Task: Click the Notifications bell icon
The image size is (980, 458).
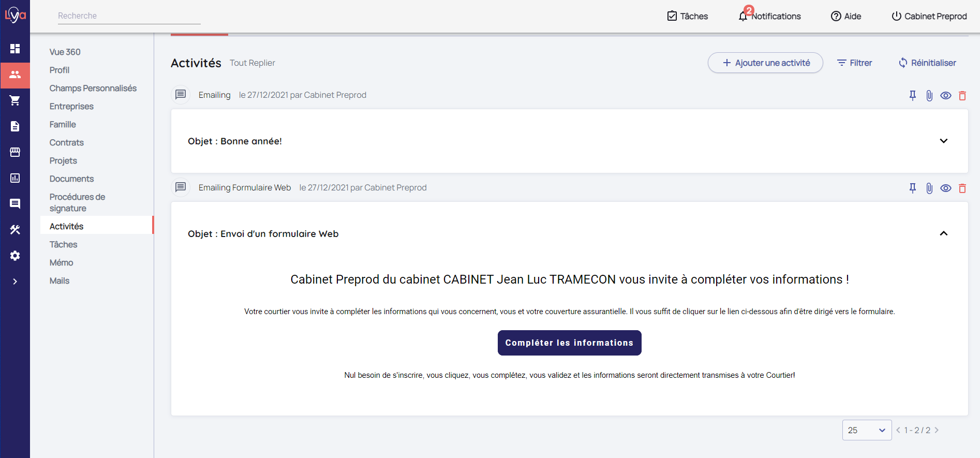Action: 743,16
